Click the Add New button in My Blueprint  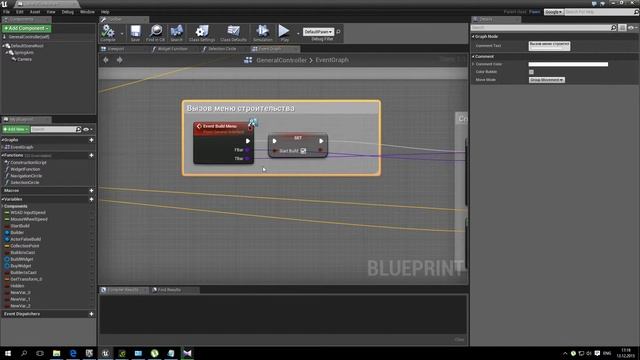point(16,129)
